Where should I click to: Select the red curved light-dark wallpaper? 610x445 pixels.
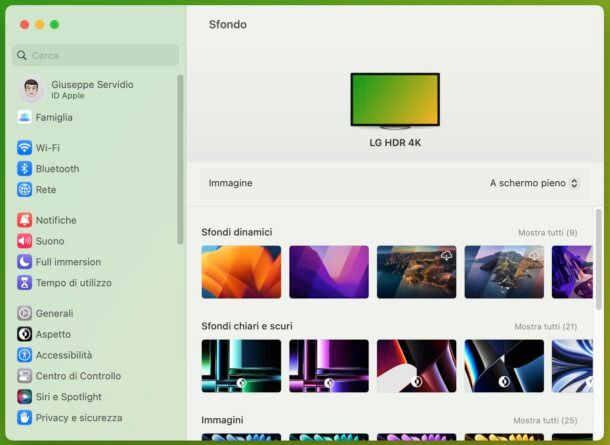(417, 366)
